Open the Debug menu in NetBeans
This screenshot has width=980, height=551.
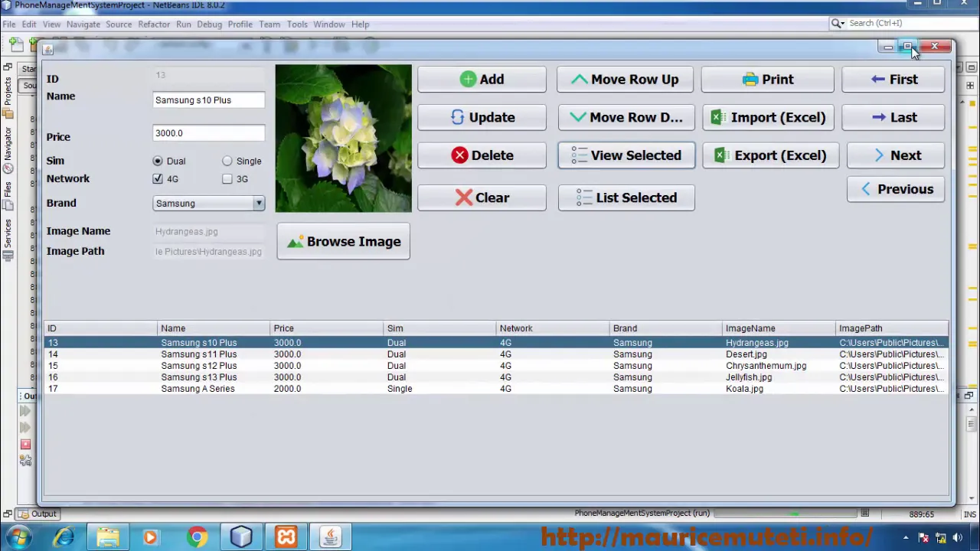point(209,24)
